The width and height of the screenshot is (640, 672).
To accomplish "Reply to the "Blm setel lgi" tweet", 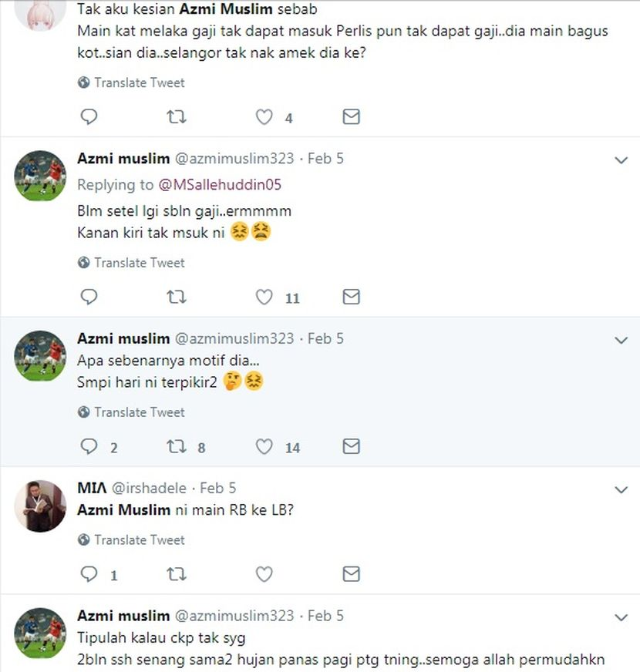I will point(89,297).
